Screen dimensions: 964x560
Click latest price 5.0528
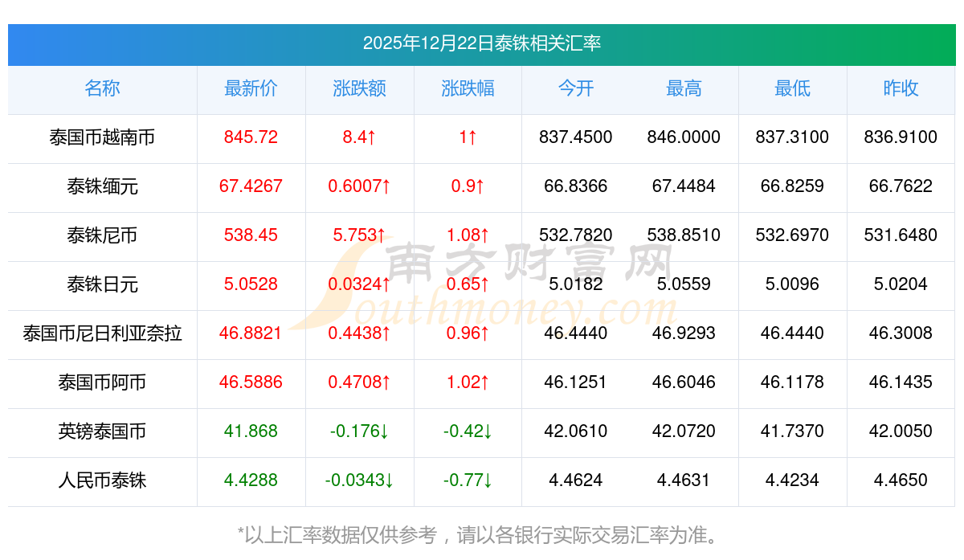click(x=251, y=285)
